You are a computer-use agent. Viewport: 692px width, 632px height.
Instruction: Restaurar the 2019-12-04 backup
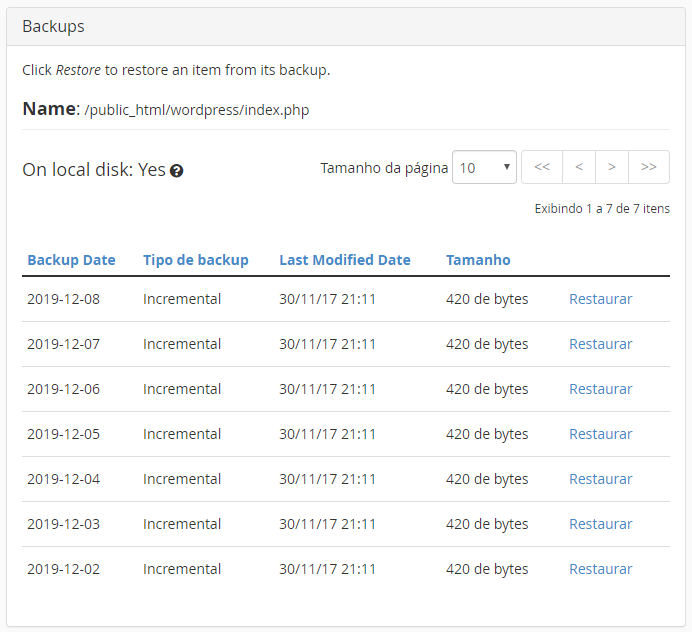tap(601, 479)
